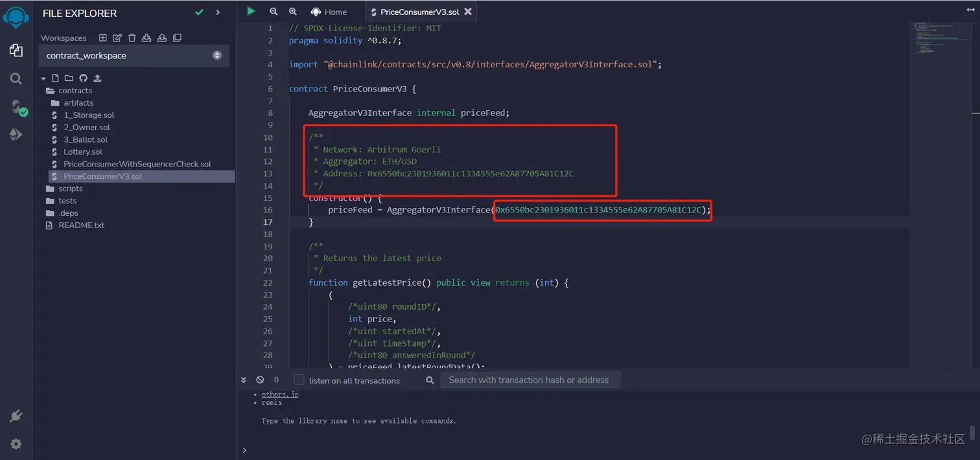Viewport: 980px width, 460px height.
Task: Open the Deploy and run transactions plugin
Action: coord(16,135)
